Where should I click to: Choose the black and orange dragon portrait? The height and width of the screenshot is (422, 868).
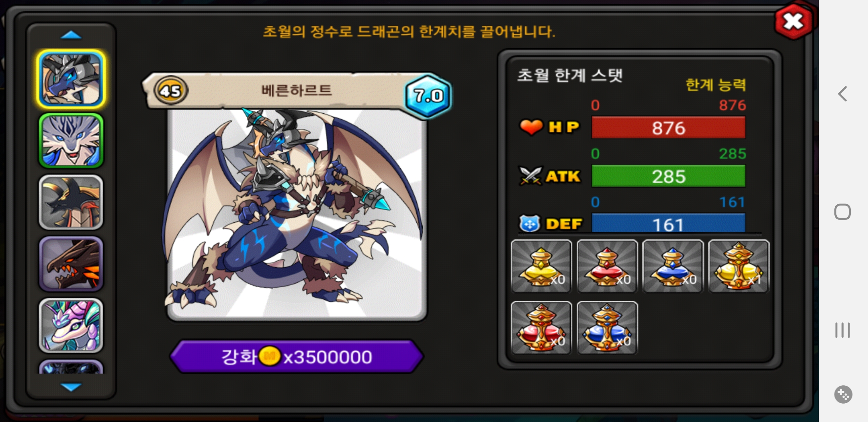(71, 264)
